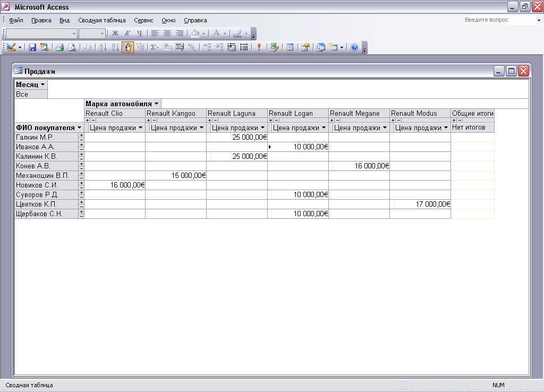Export to Excel toolbar icon
The image size is (544, 392).
(x=275, y=47)
